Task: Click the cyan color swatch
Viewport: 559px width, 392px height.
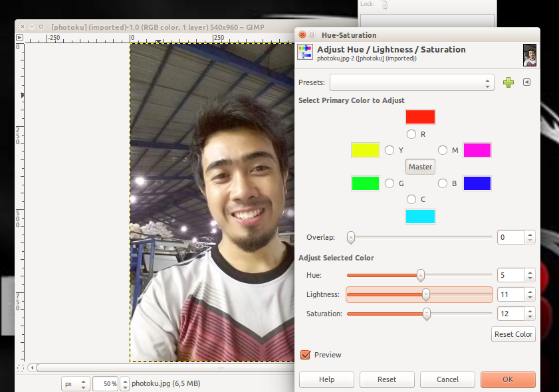Action: (420, 216)
